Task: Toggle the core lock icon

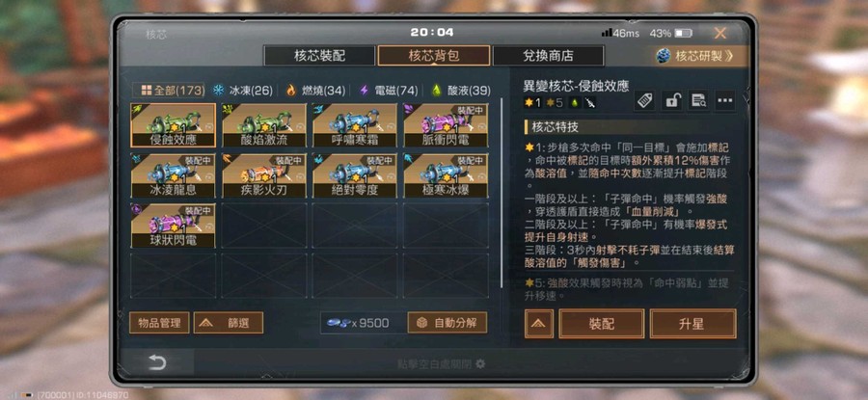Action: [671, 100]
